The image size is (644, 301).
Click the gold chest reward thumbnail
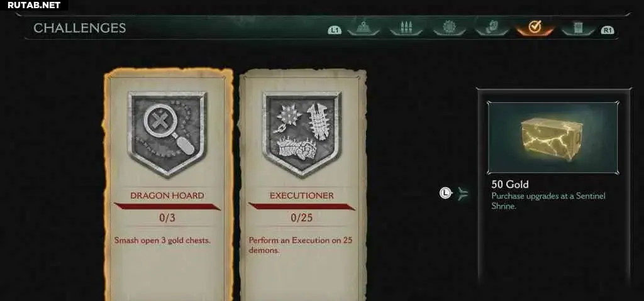pyautogui.click(x=552, y=138)
